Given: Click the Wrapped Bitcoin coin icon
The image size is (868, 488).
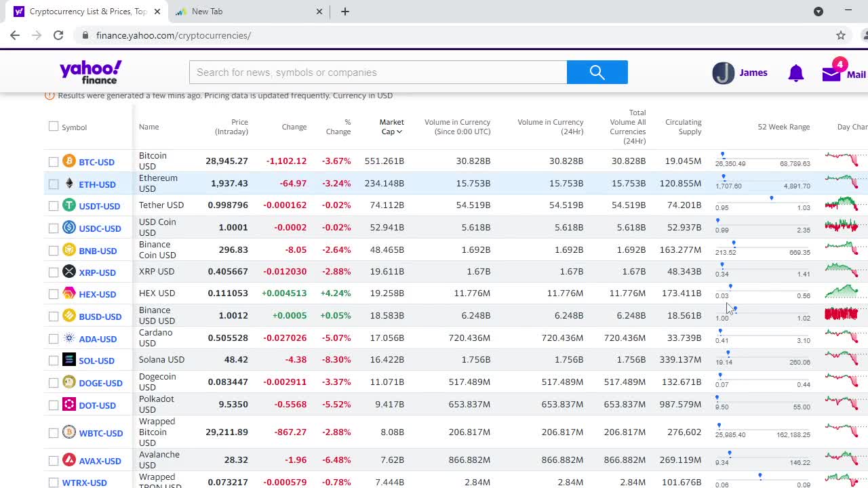Looking at the screenshot, I should [69, 432].
